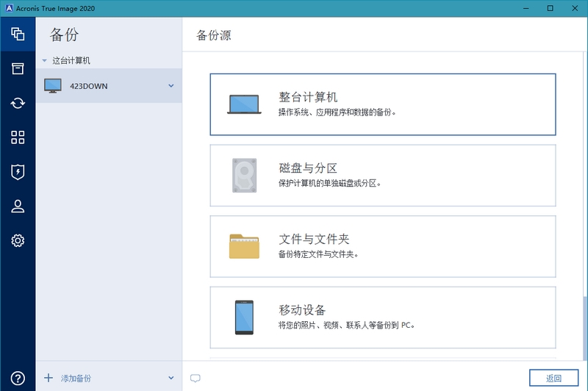Click the folder icon for 文件与文件夹
This screenshot has height=391, width=588.
[244, 246]
